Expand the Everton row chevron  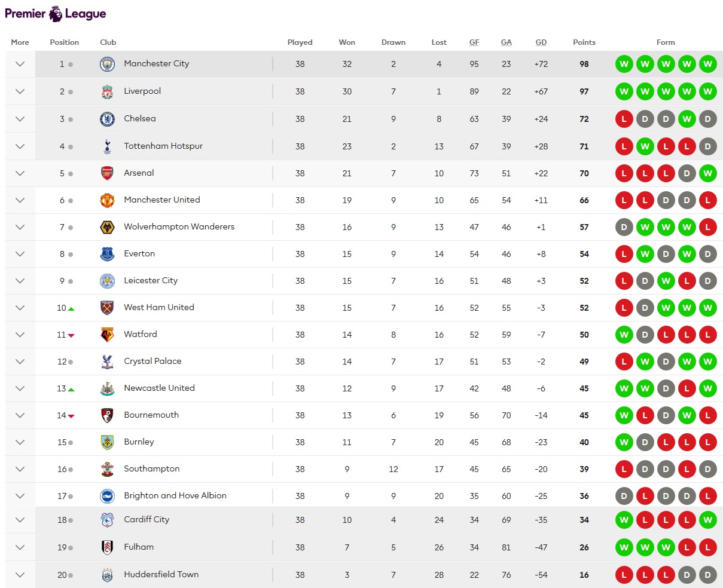point(20,254)
